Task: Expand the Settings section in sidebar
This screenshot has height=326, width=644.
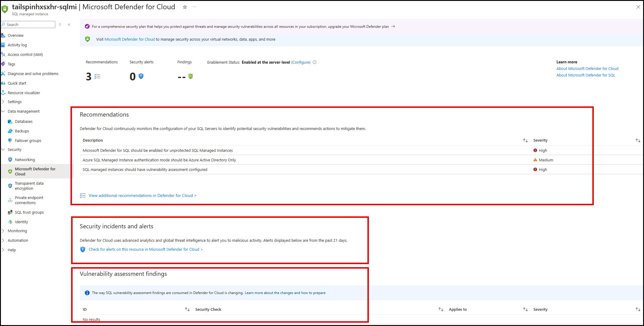Action: pyautogui.click(x=15, y=102)
